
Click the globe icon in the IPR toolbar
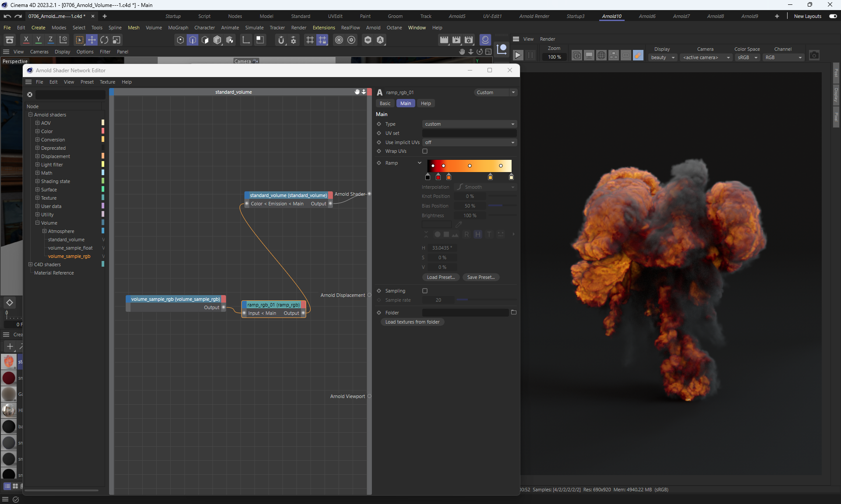coord(601,56)
